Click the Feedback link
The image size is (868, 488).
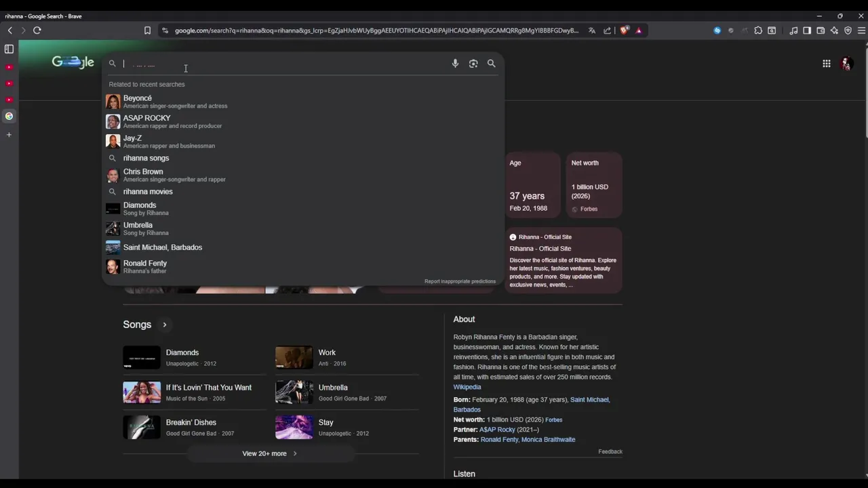coord(610,451)
